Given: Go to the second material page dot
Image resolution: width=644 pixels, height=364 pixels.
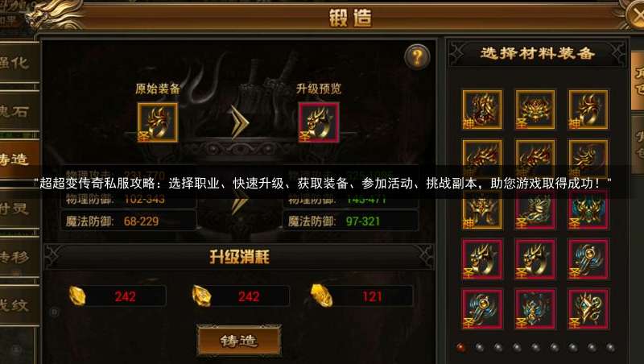Looking at the screenshot, I should pyautogui.click(x=479, y=348).
